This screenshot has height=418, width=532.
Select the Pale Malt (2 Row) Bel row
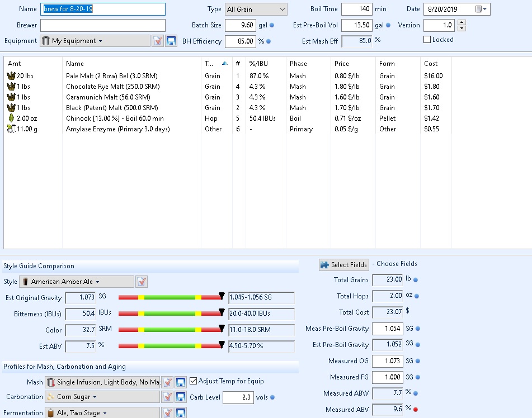coord(227,75)
